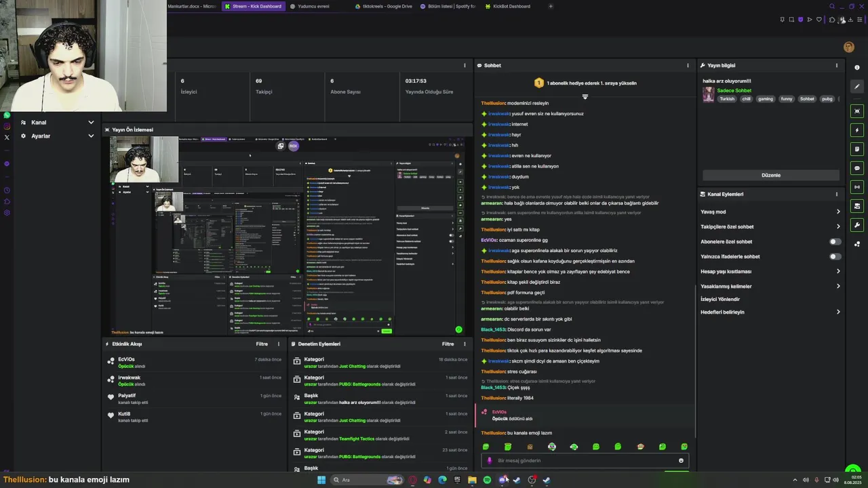Open the history clock icon in sidebar
The image size is (868, 488).
click(7, 190)
